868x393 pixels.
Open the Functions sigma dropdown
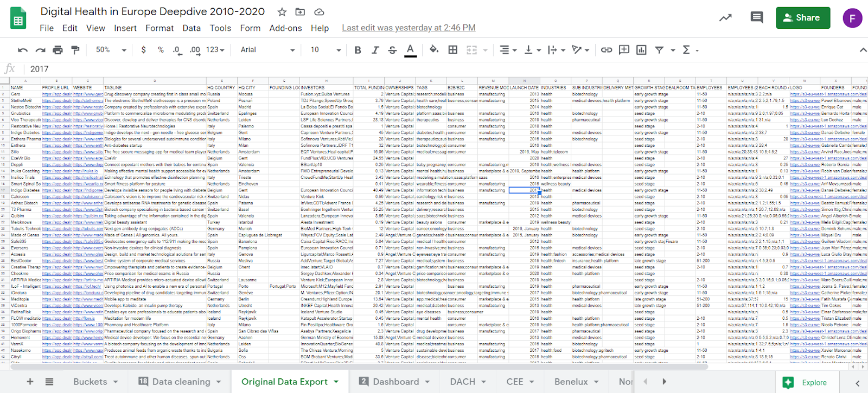point(690,50)
